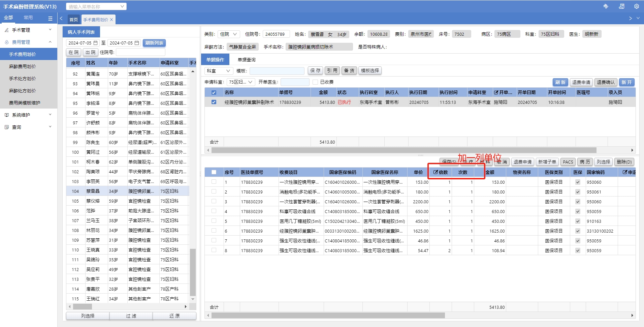Expand the 查询 menu group
The width and height of the screenshot is (644, 327).
pyautogui.click(x=50, y=127)
